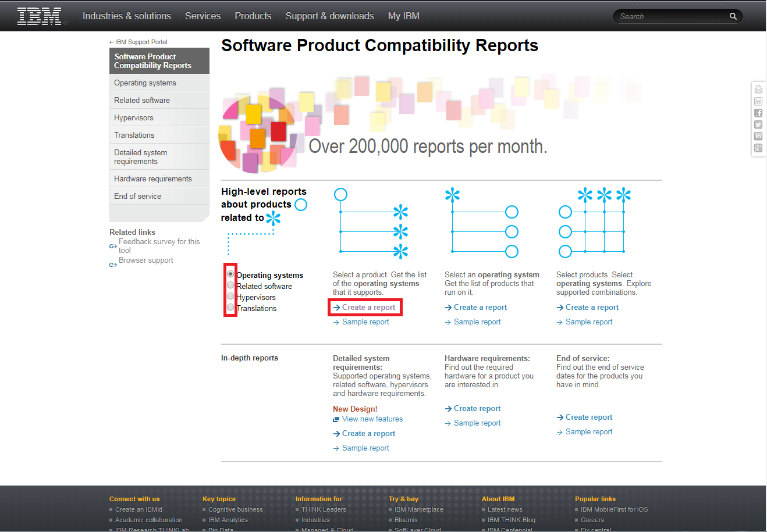The width and height of the screenshot is (767, 532).
Task: Select the Translations radio button
Action: point(230,307)
